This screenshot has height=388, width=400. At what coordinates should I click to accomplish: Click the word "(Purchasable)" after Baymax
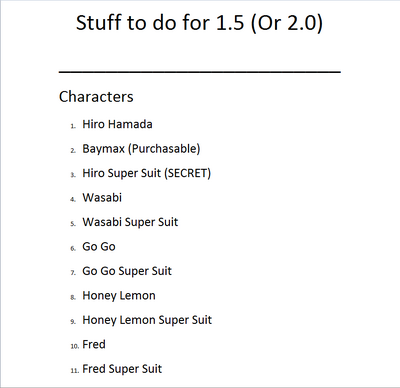[x=164, y=149]
